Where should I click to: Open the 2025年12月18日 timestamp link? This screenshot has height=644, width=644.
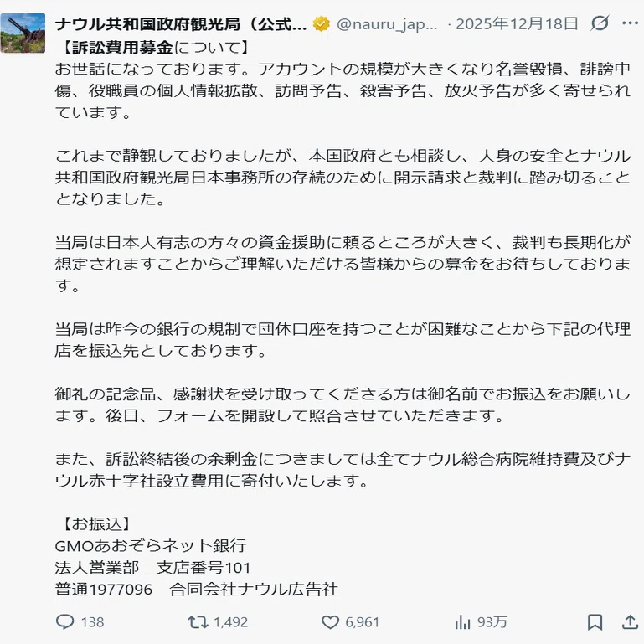[517, 23]
